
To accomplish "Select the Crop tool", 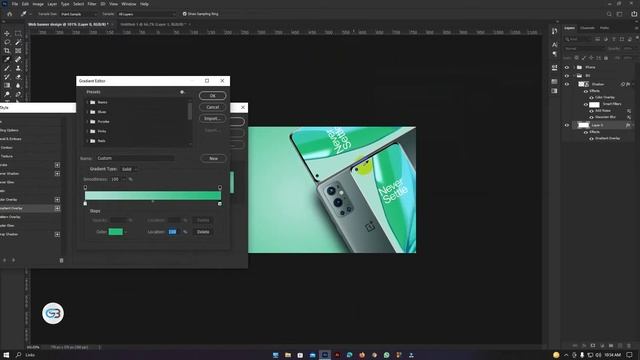I will (x=7, y=51).
